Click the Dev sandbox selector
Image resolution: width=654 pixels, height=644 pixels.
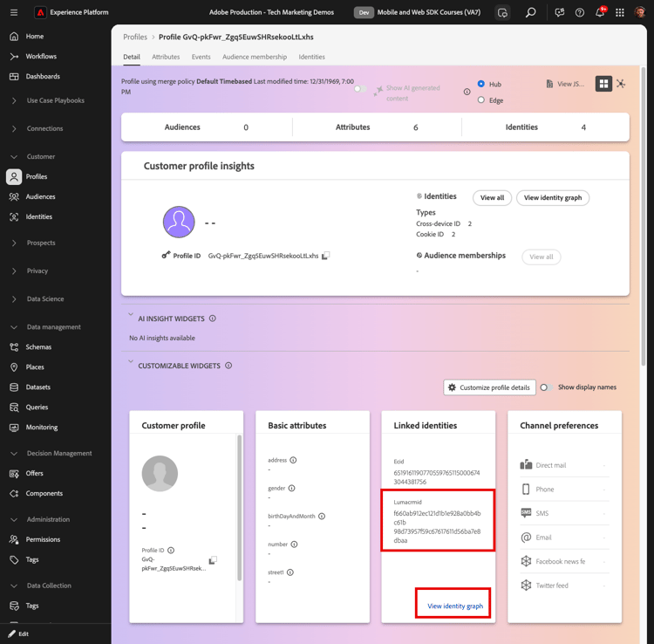[x=364, y=12]
